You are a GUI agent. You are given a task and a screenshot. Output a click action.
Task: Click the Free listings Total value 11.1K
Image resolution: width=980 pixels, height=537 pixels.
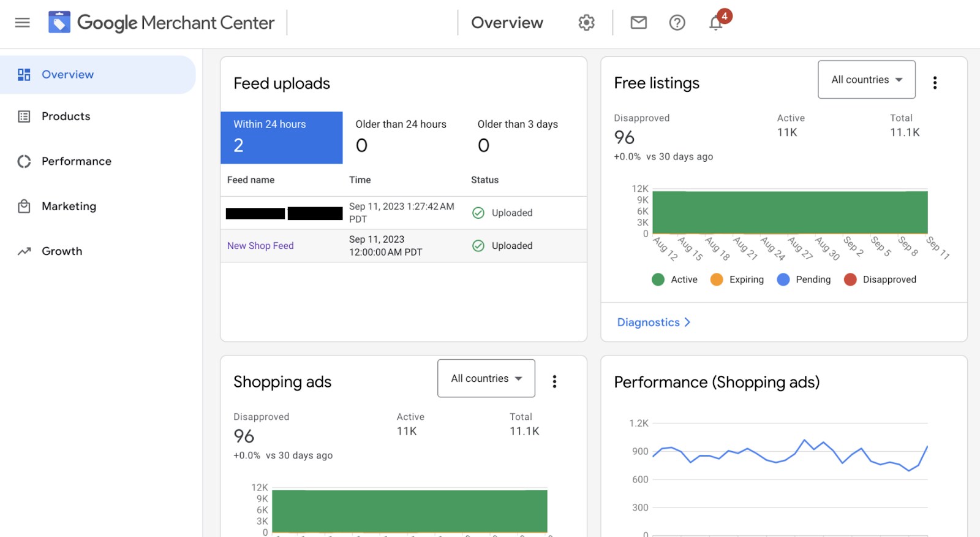coord(905,132)
